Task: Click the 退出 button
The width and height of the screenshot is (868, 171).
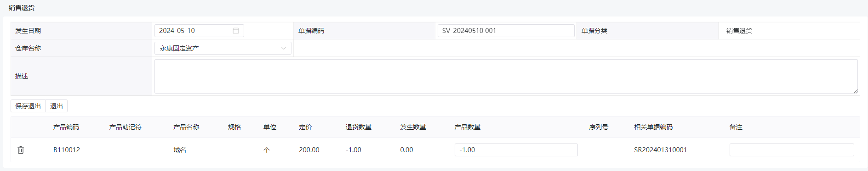Action: pyautogui.click(x=57, y=106)
